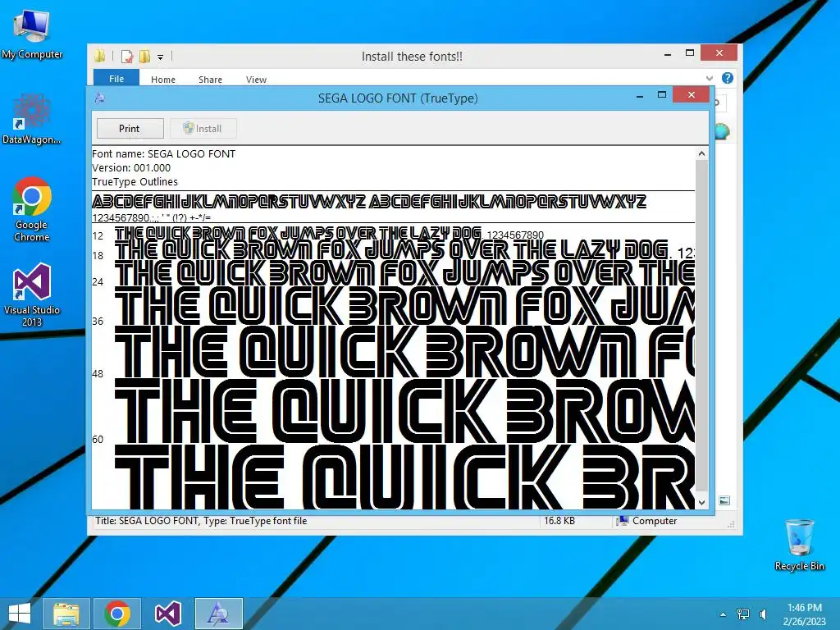The image size is (840, 630).
Task: Open the Recycle Bin
Action: point(799,545)
